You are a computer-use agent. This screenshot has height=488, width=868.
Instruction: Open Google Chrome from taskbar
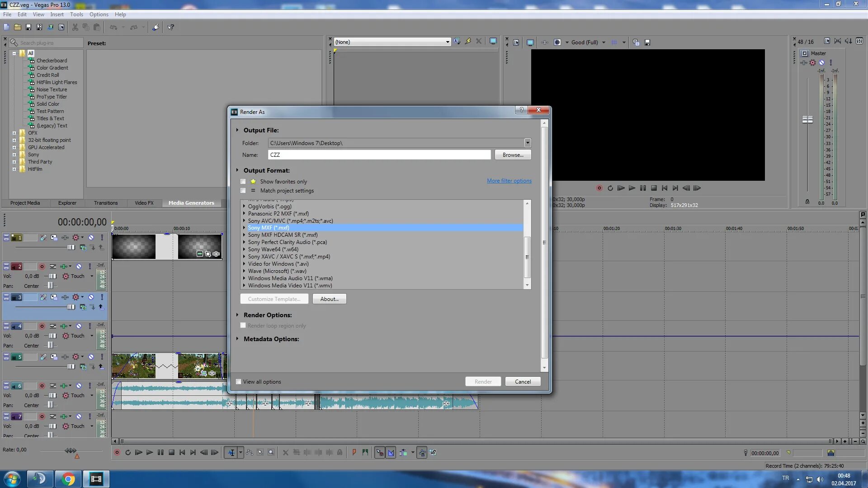point(68,479)
